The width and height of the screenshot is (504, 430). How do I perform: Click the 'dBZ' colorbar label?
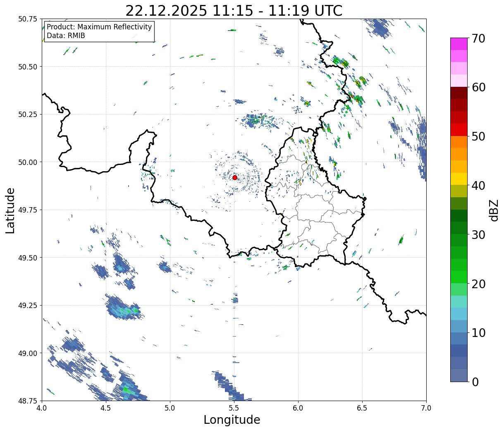pyautogui.click(x=494, y=210)
